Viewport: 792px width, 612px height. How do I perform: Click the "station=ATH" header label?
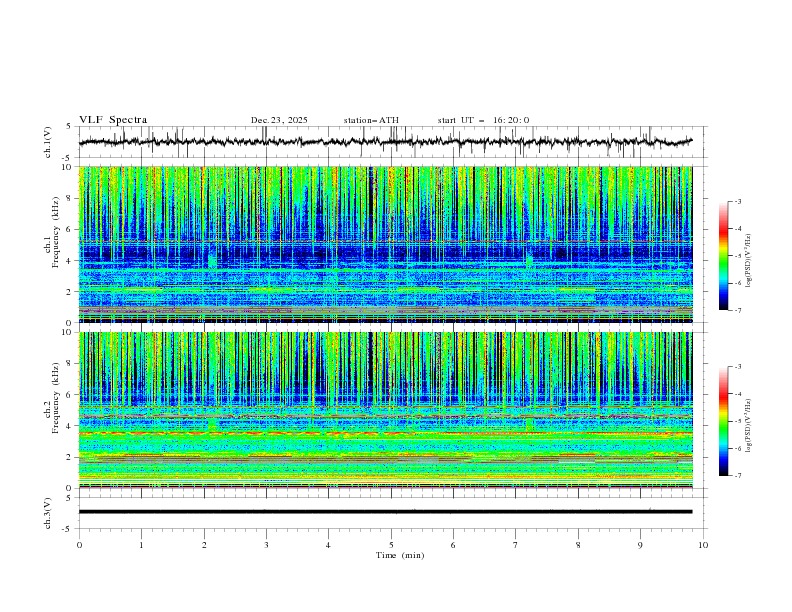[x=371, y=120]
